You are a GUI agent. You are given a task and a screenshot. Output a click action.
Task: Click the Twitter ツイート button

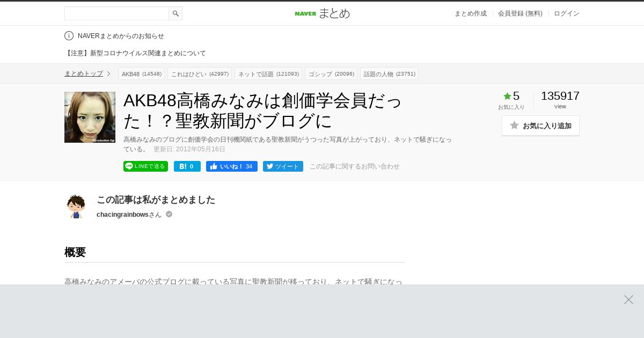[283, 166]
